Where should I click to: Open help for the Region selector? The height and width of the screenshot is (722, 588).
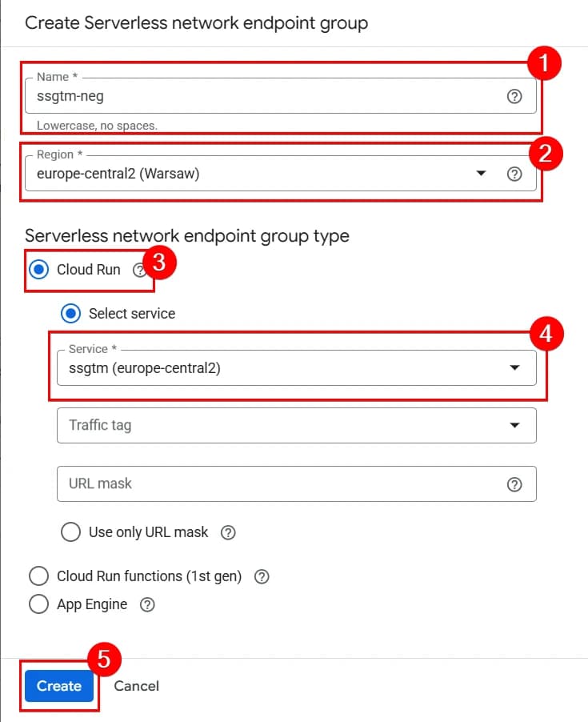pos(515,174)
